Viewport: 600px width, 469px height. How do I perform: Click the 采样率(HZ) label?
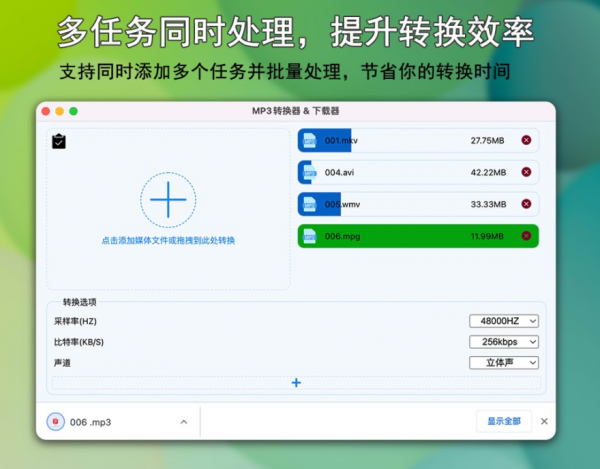pos(75,321)
